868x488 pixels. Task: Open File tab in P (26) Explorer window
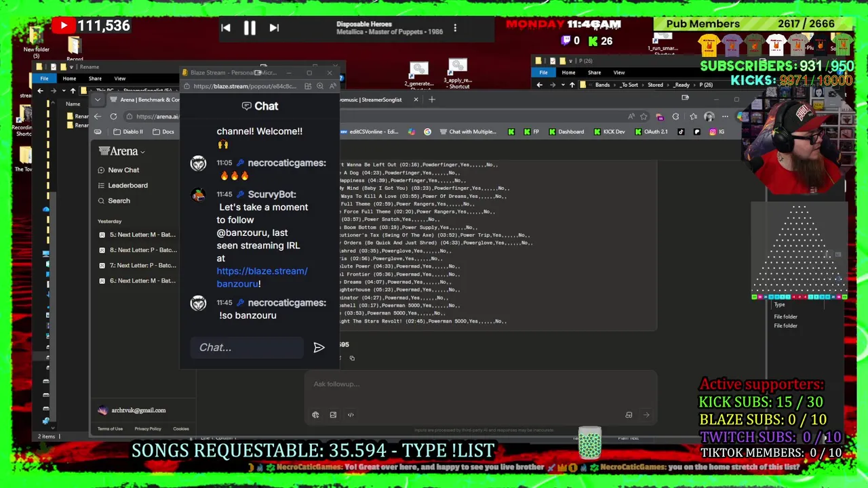click(543, 73)
